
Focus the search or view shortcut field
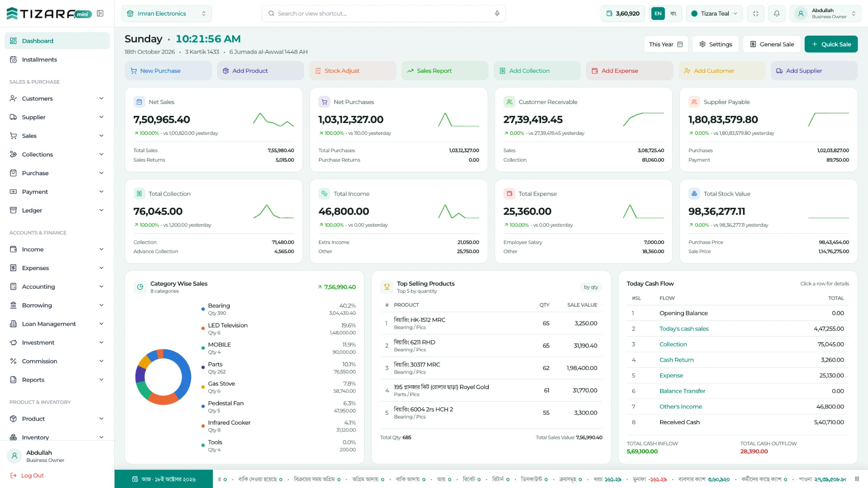click(x=383, y=13)
